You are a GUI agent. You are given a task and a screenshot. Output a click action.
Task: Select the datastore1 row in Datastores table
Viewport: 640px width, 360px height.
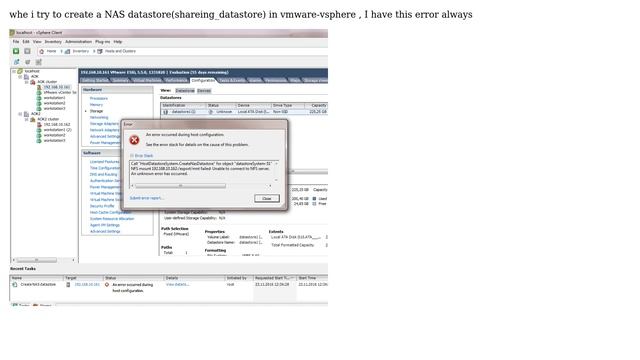244,111
